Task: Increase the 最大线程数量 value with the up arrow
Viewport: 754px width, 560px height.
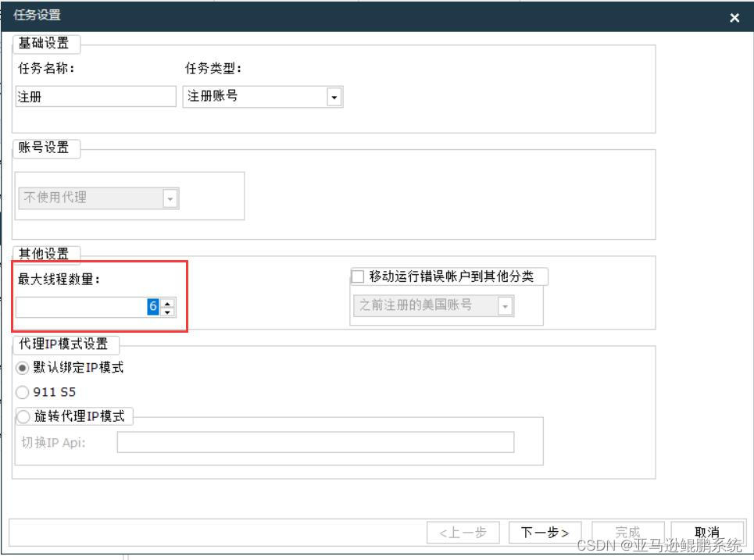Action: [x=167, y=303]
